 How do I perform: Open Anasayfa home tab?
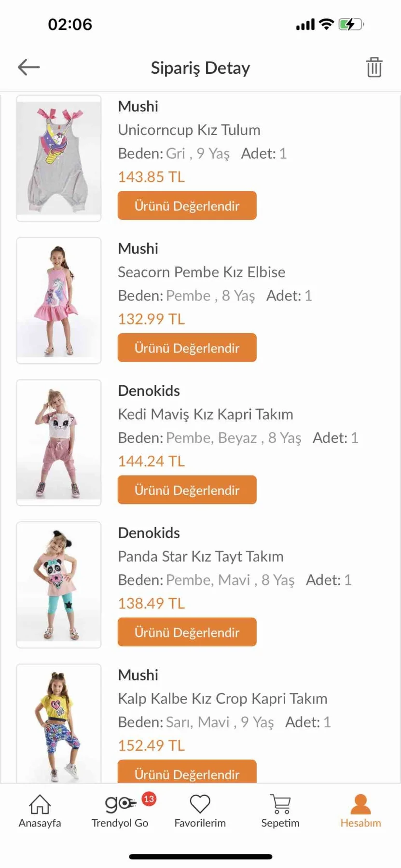coord(40,811)
